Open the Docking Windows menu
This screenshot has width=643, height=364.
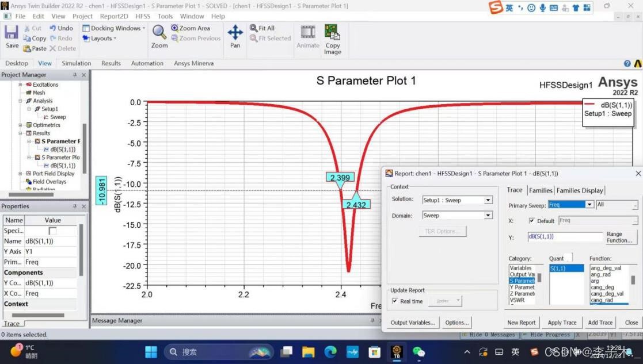(113, 28)
